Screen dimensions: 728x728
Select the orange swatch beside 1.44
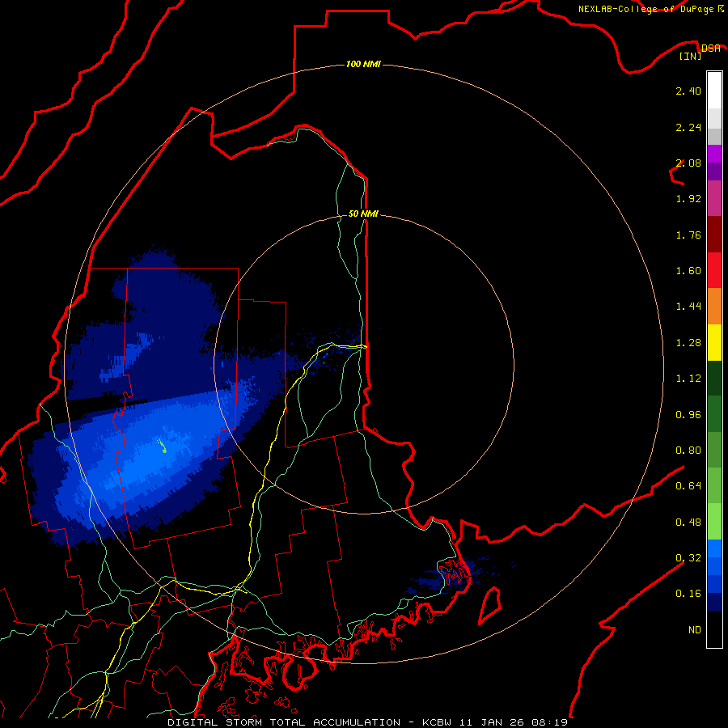(x=714, y=307)
